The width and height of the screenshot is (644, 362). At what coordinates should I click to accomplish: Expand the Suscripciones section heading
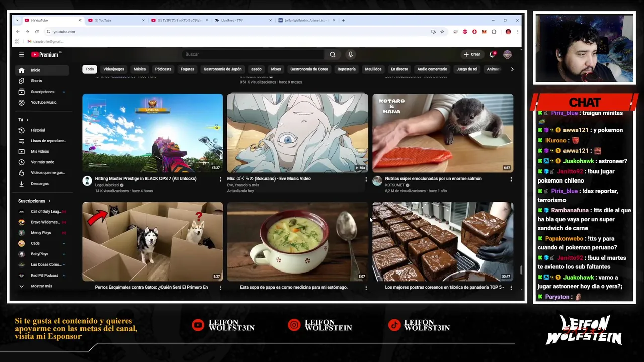tap(34, 201)
